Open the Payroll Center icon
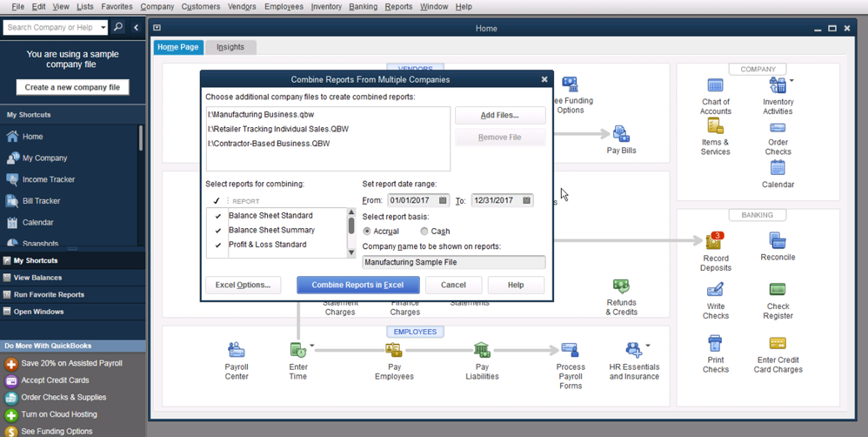This screenshot has width=868, height=437. 237,350
